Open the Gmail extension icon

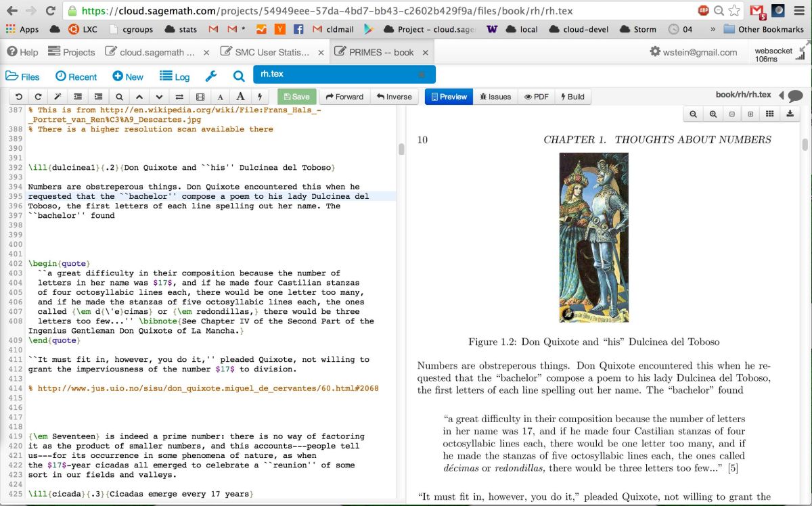coord(759,11)
